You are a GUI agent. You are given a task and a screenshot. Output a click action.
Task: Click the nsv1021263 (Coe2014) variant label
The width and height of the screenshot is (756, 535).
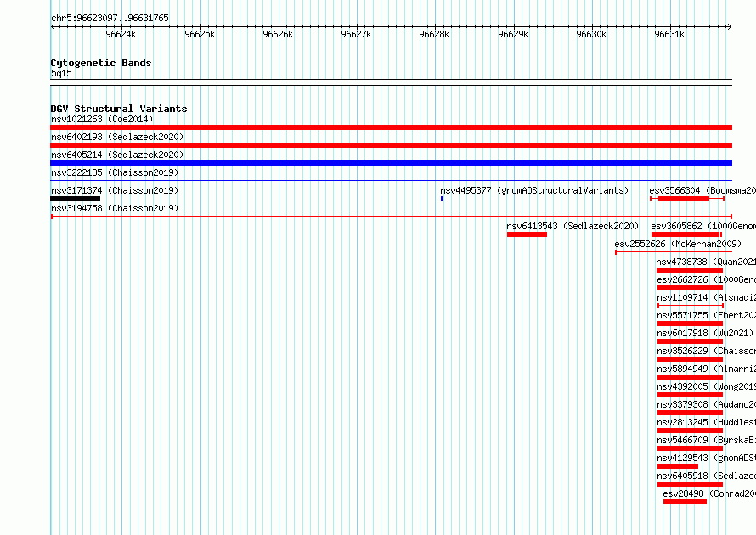pos(102,119)
